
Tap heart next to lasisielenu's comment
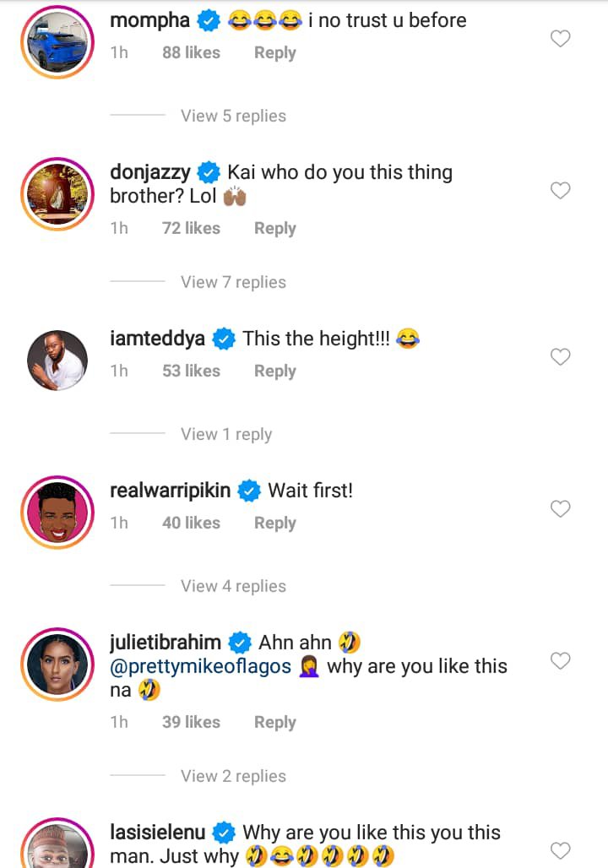561,849
